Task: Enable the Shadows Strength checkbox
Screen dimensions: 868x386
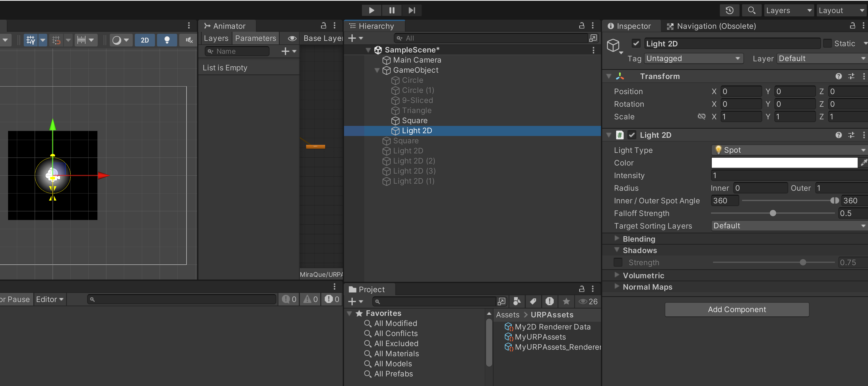Action: pos(618,262)
